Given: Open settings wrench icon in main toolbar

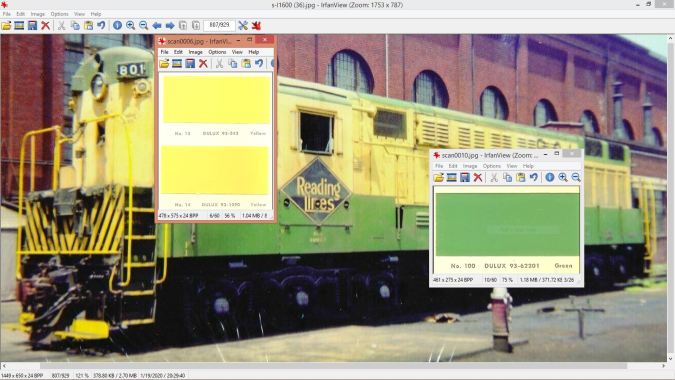Looking at the screenshot, I should [243, 26].
